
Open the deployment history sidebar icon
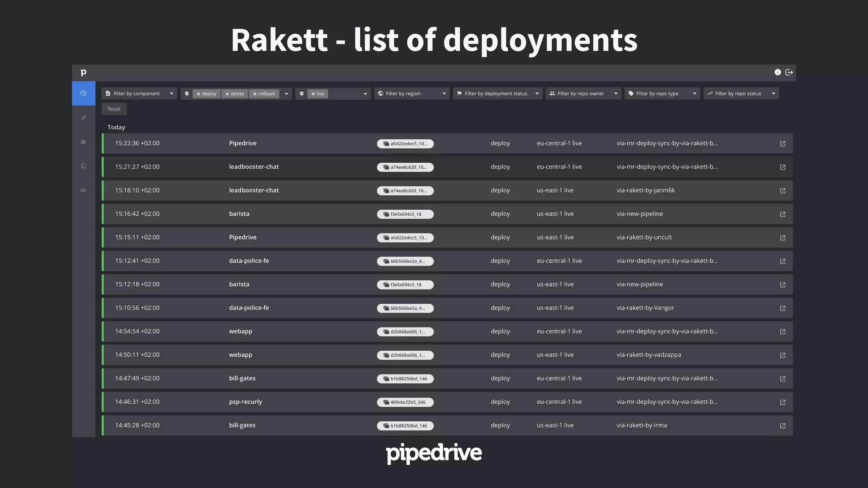(83, 93)
